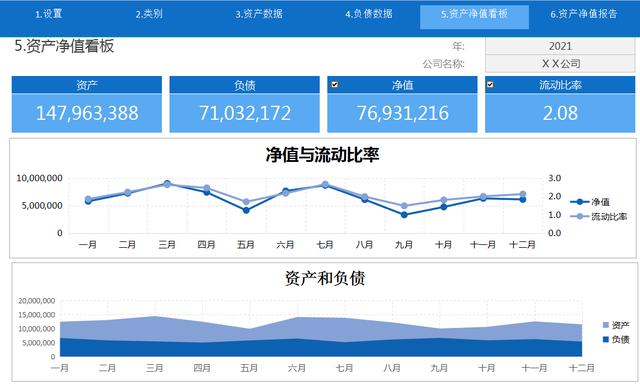640x384 pixels.
Task: Toggle the 净值 checkbox
Action: point(335,84)
